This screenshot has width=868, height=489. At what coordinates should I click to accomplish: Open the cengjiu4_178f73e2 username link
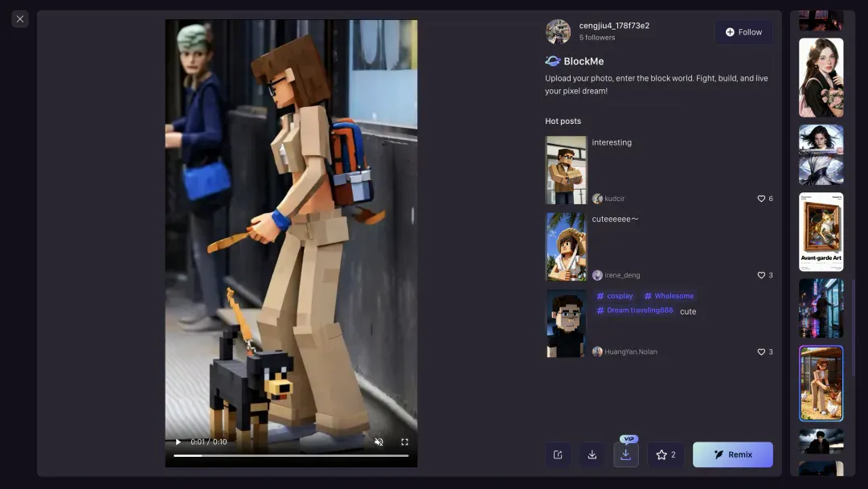point(614,26)
